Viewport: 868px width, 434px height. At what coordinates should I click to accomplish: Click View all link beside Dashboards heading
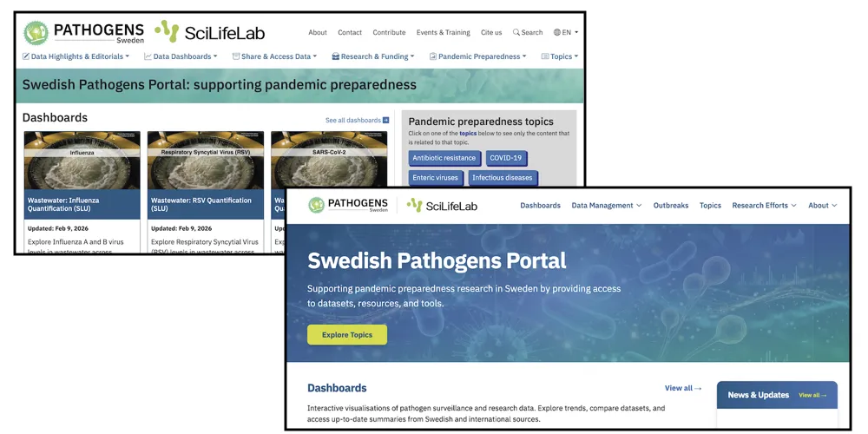(683, 388)
